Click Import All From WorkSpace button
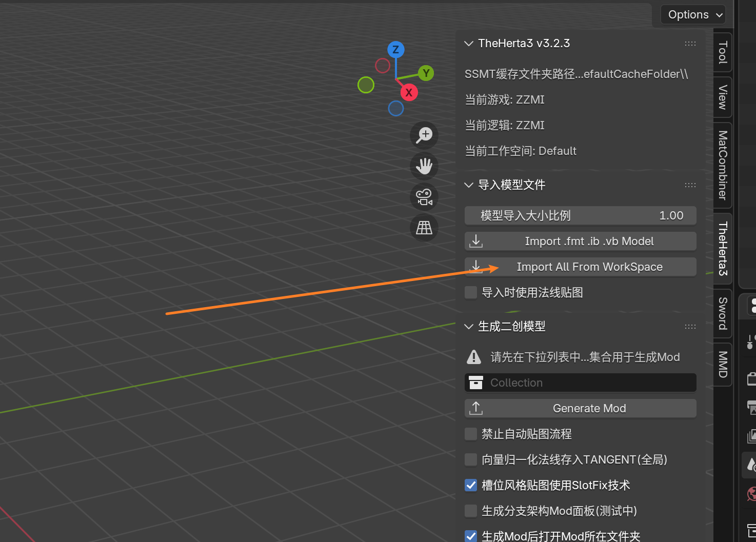This screenshot has height=542, width=756. coord(580,267)
